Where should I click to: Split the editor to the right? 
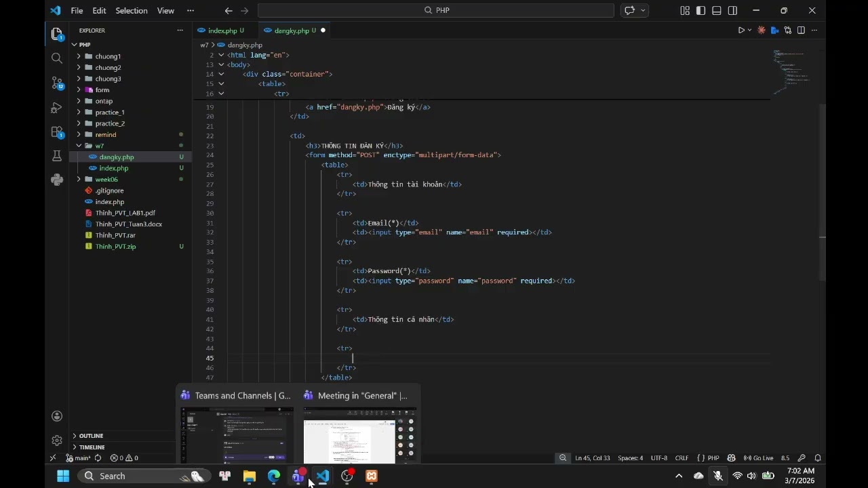tap(801, 30)
